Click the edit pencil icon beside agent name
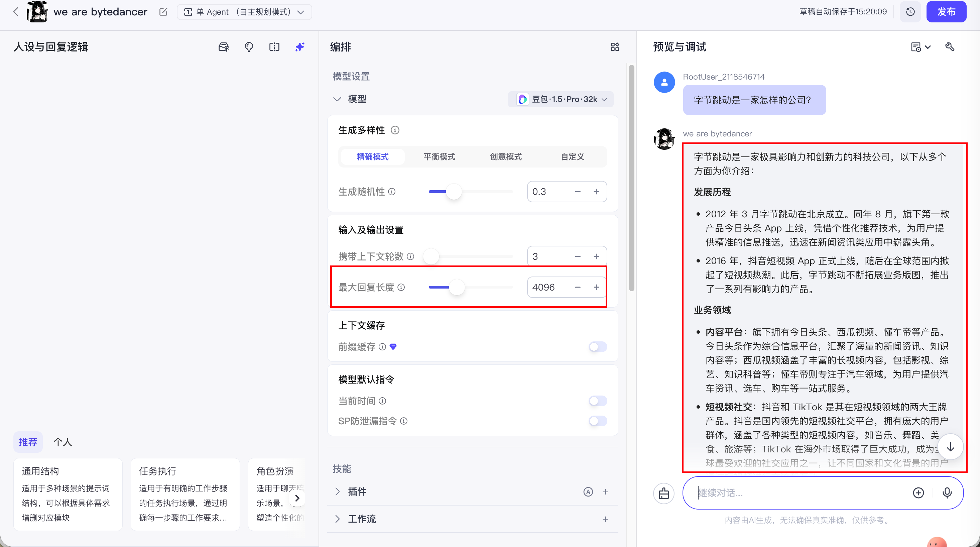Image resolution: width=980 pixels, height=547 pixels. click(163, 12)
